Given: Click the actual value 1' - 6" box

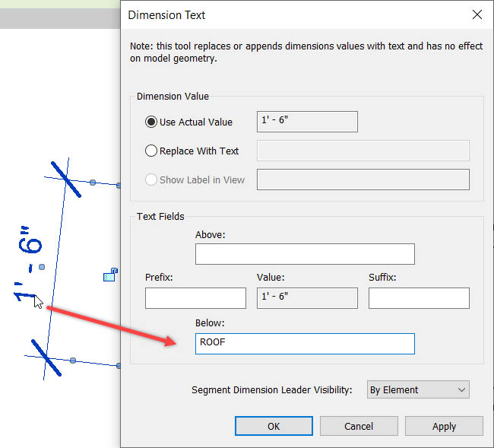Looking at the screenshot, I should click(x=307, y=122).
